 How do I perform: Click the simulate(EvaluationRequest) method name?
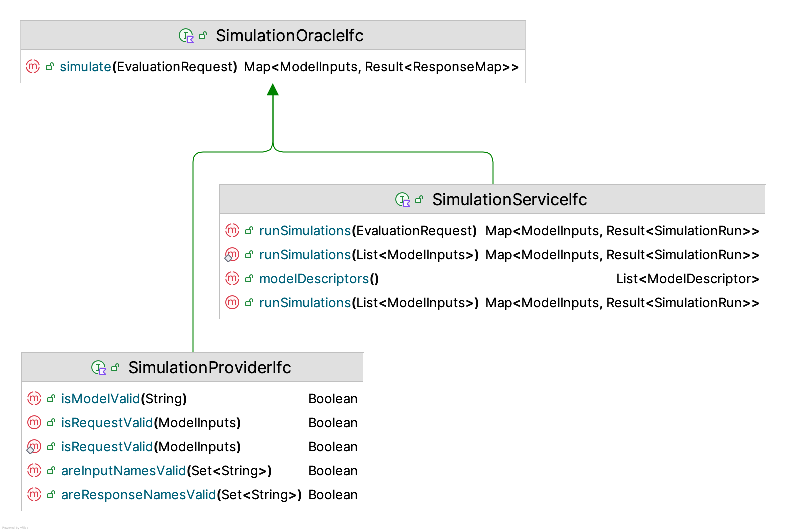point(149,67)
